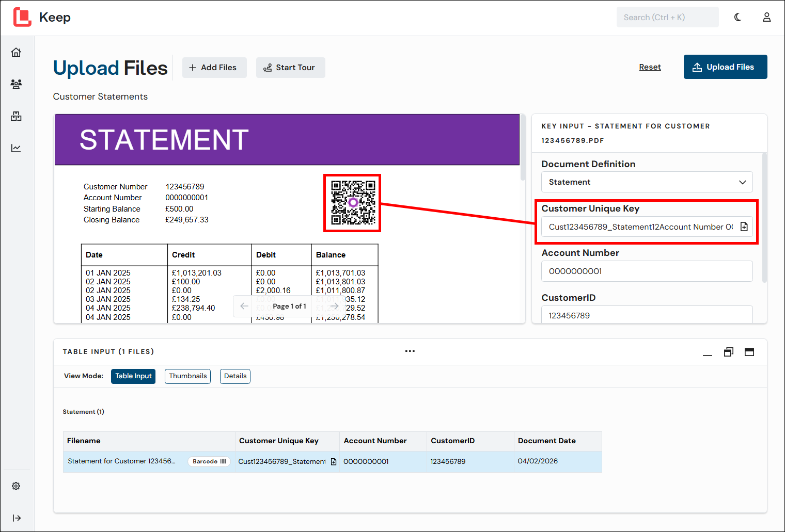785x532 pixels.
Task: Focus the Search box
Action: coord(668,17)
